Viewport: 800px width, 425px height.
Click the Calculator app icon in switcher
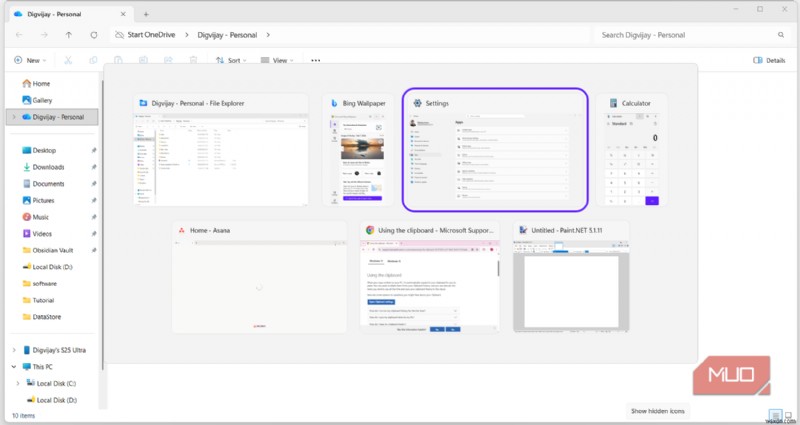tap(613, 103)
